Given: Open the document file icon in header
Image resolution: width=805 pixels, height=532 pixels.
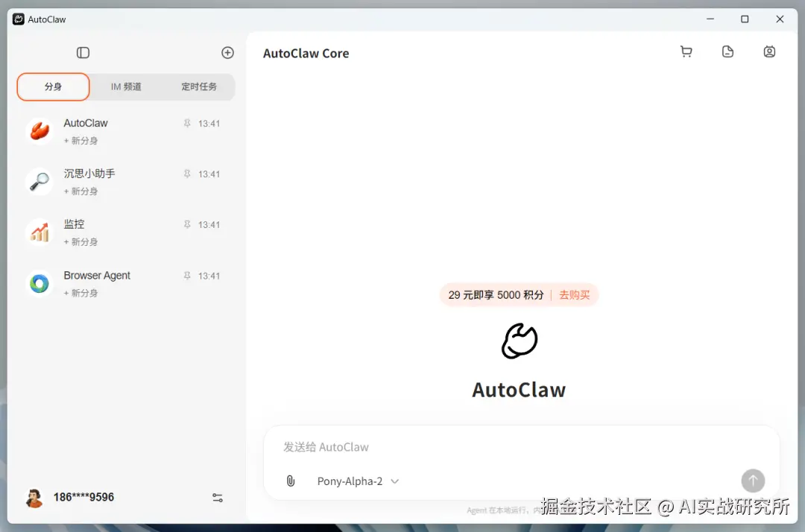Looking at the screenshot, I should coord(727,52).
